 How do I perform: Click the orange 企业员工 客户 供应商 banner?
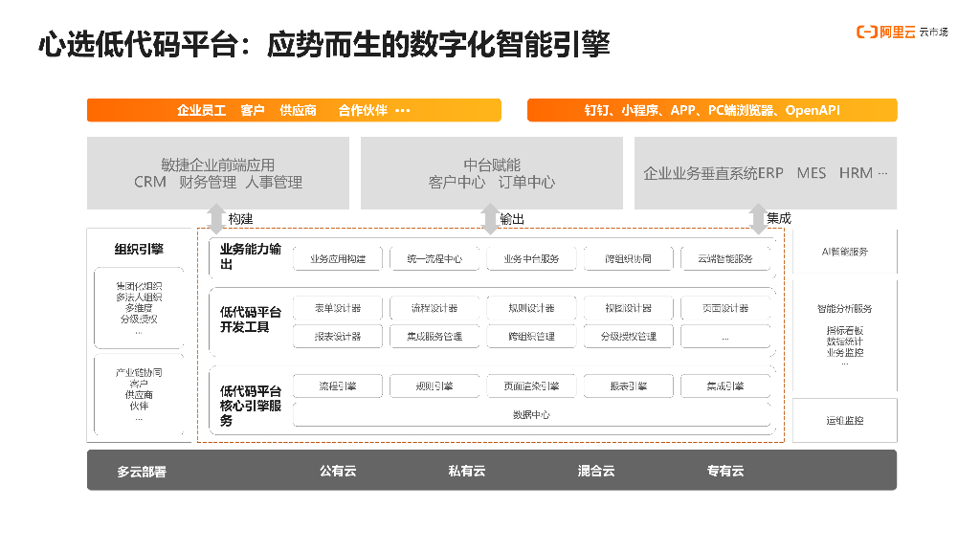click(x=294, y=110)
